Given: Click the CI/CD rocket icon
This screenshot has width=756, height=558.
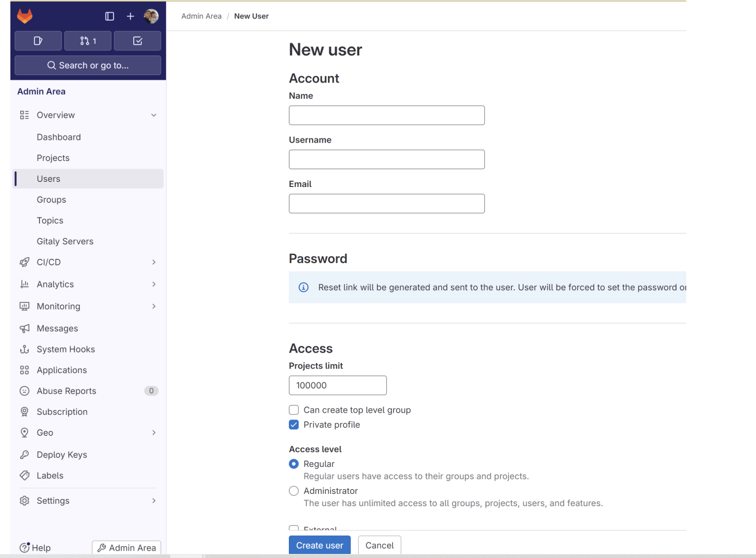Looking at the screenshot, I should coord(24,262).
